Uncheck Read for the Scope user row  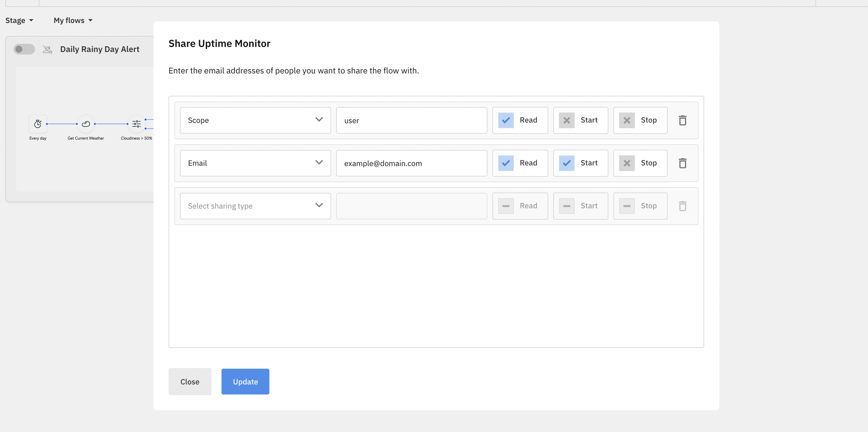click(506, 120)
